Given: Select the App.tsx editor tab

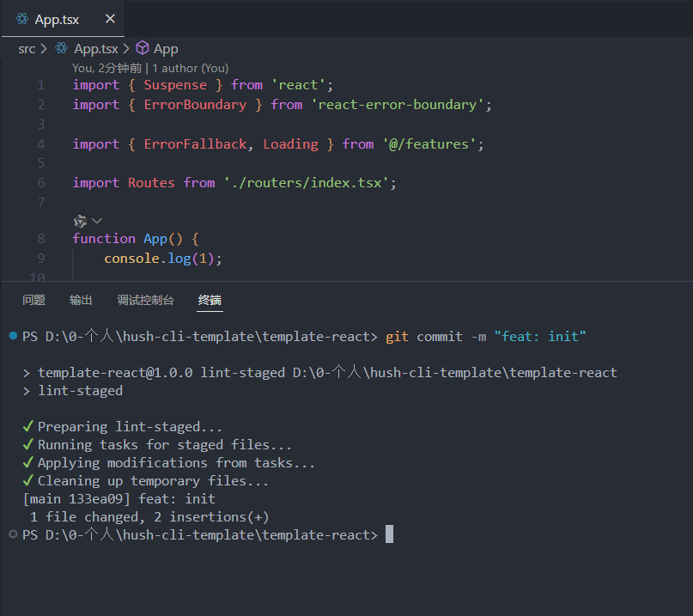Looking at the screenshot, I should click(x=63, y=19).
